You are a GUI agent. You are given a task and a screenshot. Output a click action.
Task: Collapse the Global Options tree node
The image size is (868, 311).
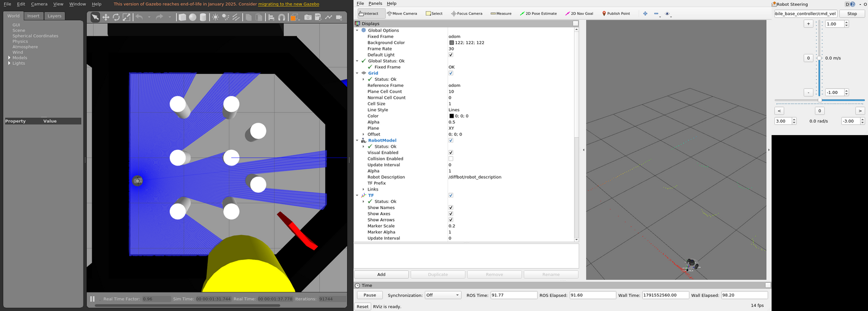click(357, 30)
